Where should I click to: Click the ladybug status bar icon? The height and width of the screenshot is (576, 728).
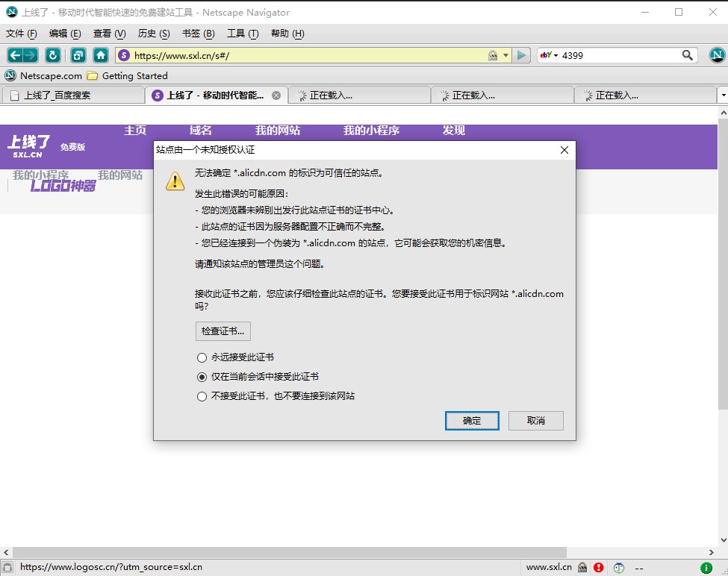[619, 567]
